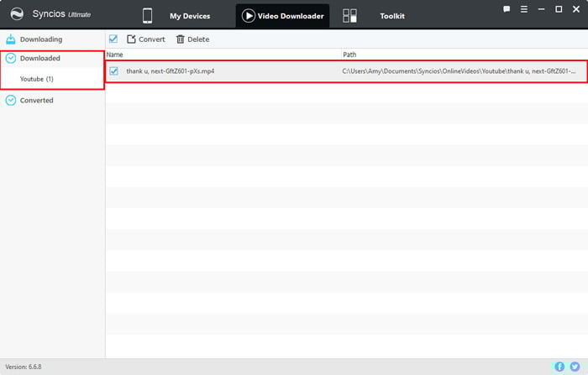Viewport: 588px width, 375px height.
Task: Open the Twitter icon in status bar
Action: 575,367
